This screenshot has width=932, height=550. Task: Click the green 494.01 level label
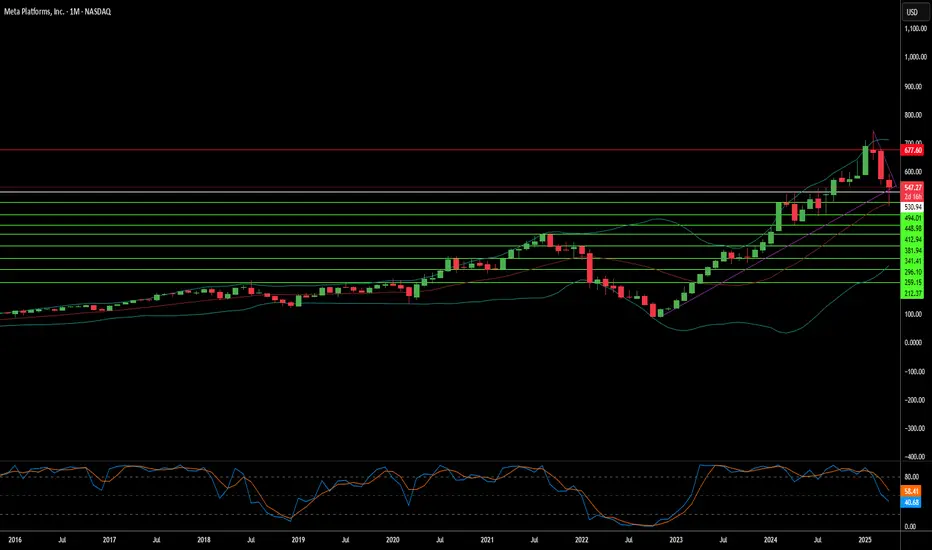(x=912, y=218)
